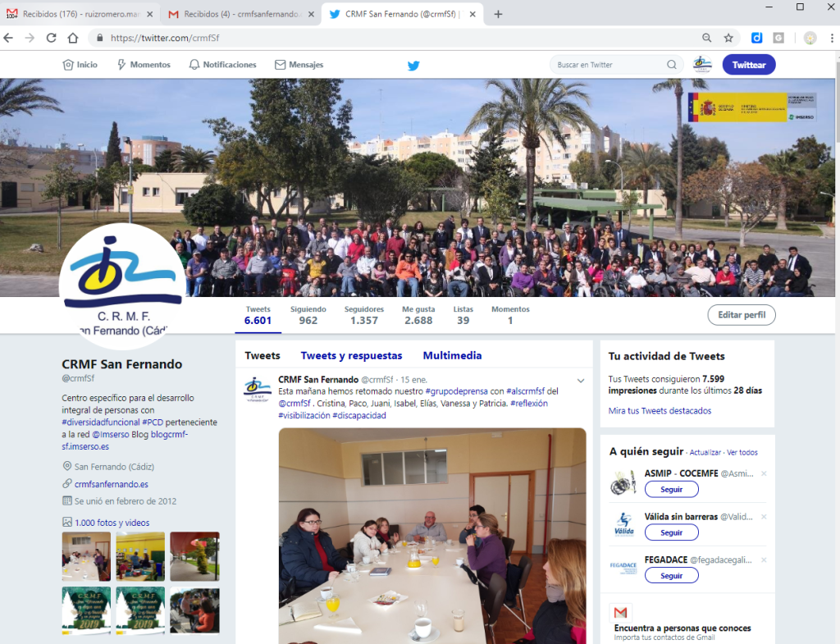Click the search magnifier in Twitter search box

coord(672,65)
